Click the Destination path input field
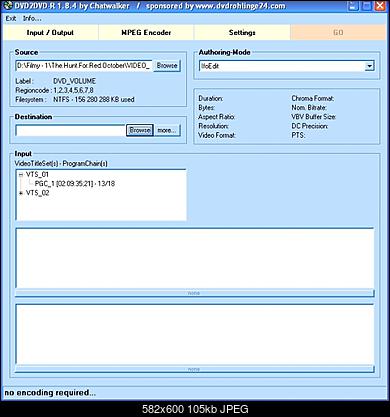Screen dimensions: 390x417 pyautogui.click(x=70, y=130)
